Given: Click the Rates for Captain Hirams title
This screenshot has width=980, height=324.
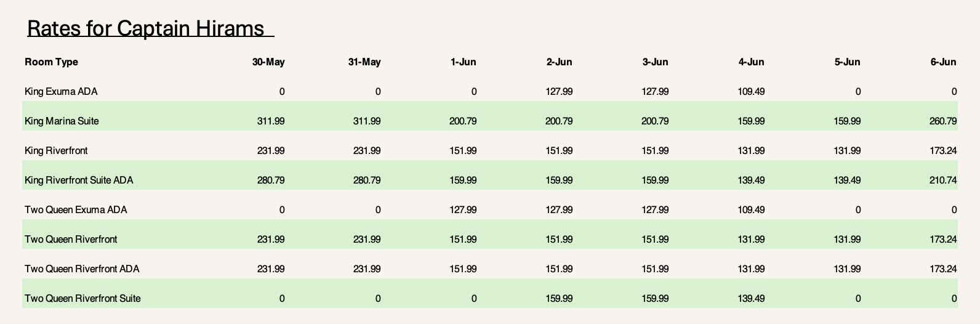Looking at the screenshot, I should click(x=146, y=28).
